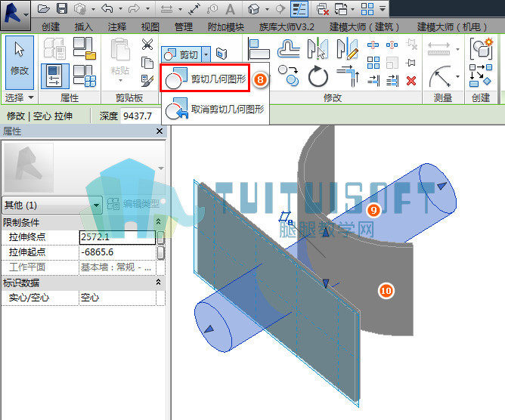Click the red Delete X icon
505x420 pixels.
coord(411,81)
